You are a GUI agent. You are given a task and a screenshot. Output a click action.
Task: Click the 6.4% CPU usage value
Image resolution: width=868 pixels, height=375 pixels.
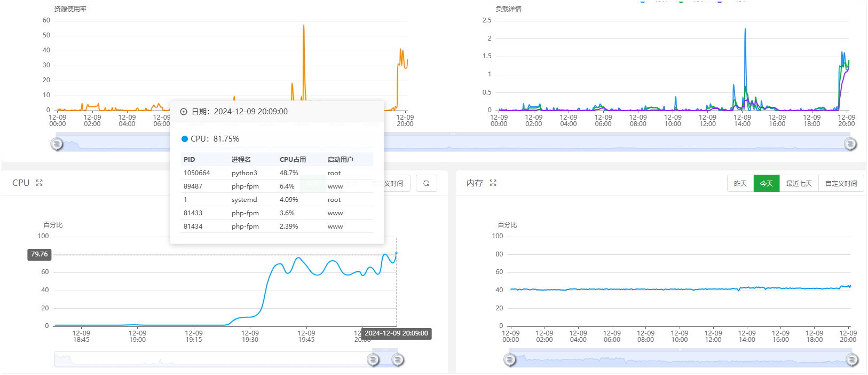287,186
